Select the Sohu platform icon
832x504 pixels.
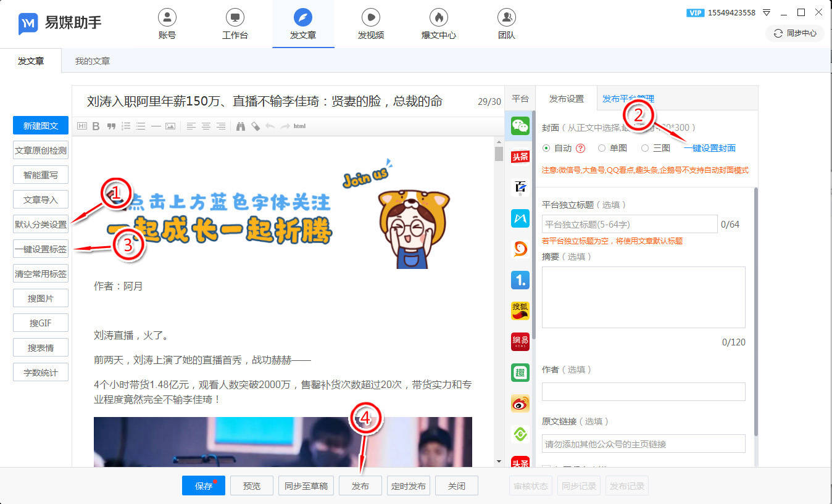[x=520, y=310]
